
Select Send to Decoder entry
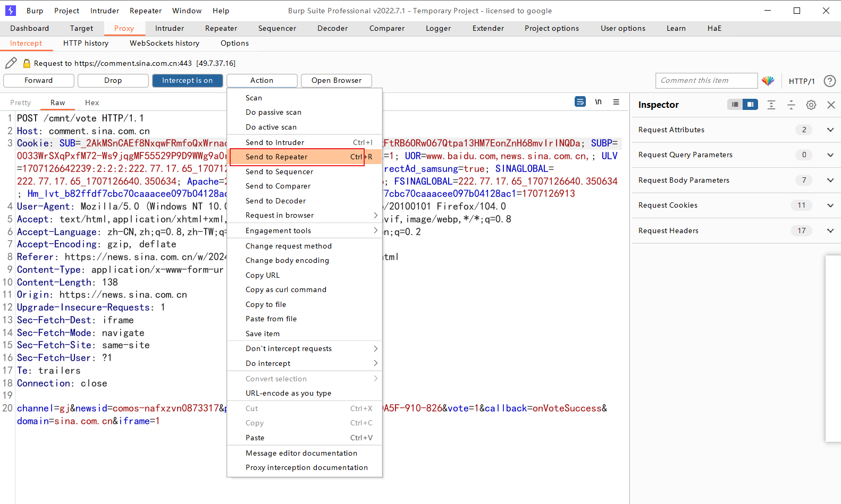click(x=305, y=201)
